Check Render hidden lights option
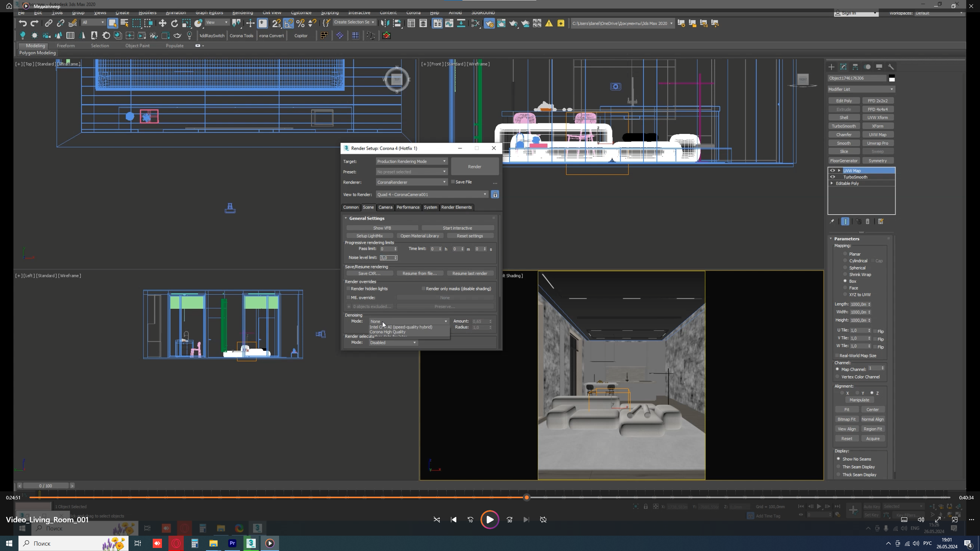The width and height of the screenshot is (980, 551). 348,289
